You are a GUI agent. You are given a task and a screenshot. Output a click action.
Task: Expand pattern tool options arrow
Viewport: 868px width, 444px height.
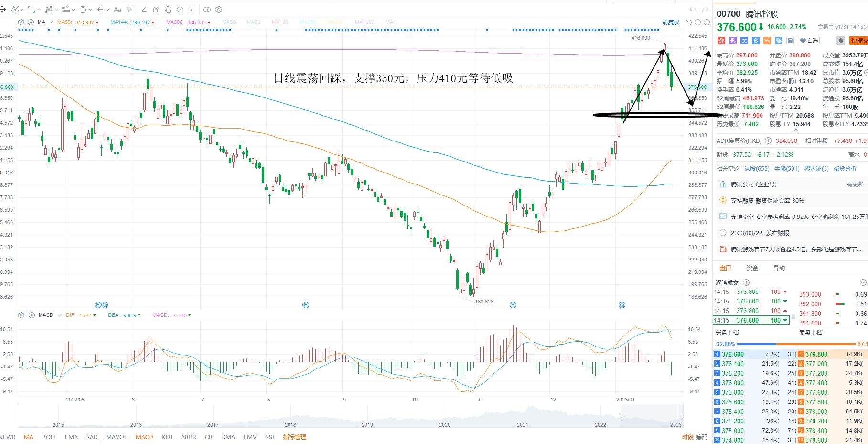(56, 10)
